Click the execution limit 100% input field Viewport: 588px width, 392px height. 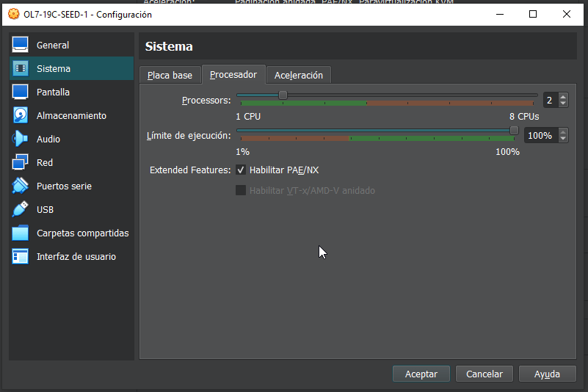(540, 136)
